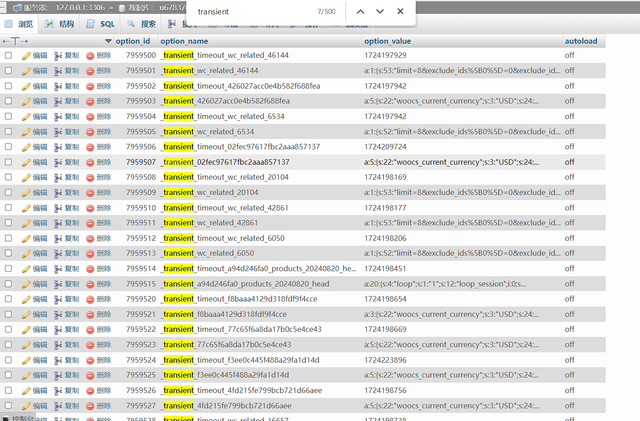
Task: Click option_name '_transient_timeout_wc_related_6050'
Action: point(222,238)
